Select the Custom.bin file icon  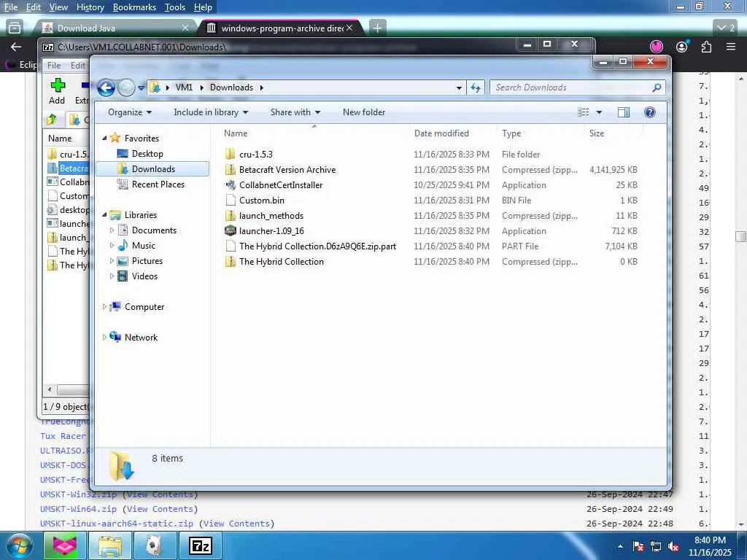[x=230, y=200]
